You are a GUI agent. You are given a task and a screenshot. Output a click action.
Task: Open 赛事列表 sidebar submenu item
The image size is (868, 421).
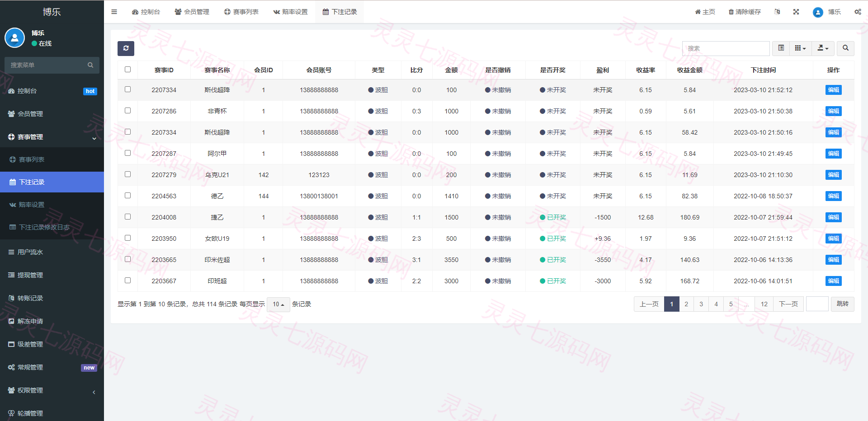(x=52, y=159)
